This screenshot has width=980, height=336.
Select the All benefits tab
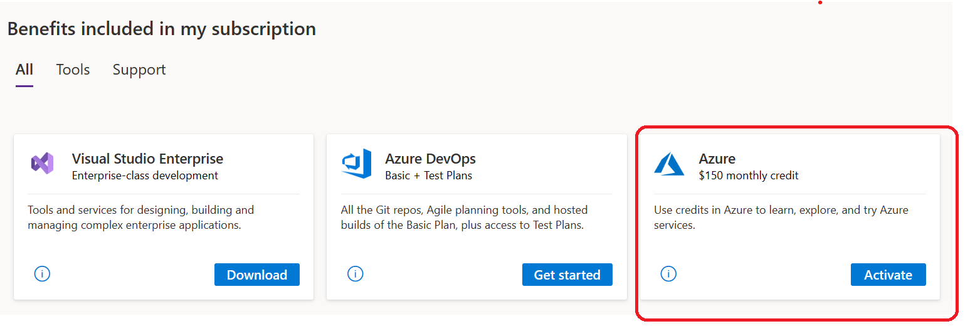24,70
